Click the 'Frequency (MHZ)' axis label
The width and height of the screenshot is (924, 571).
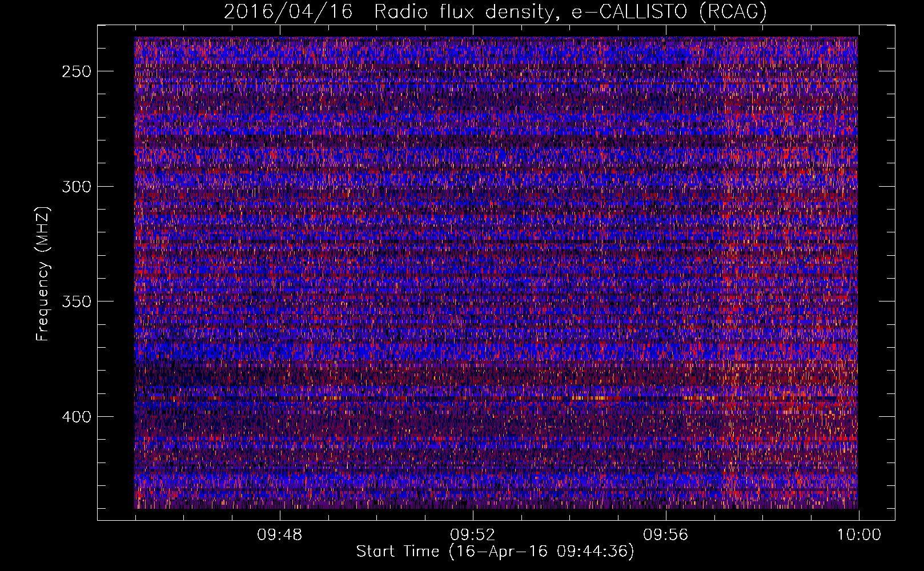click(43, 274)
